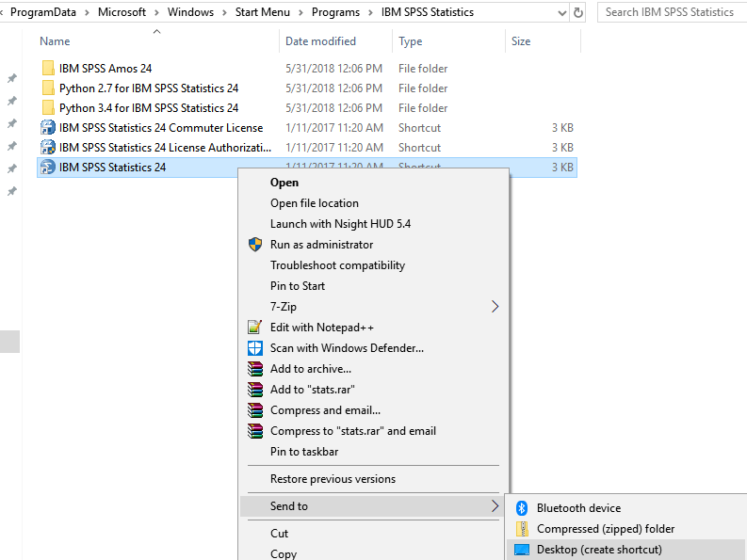The width and height of the screenshot is (747, 560).
Task: Send to Bluetooth device
Action: (578, 508)
